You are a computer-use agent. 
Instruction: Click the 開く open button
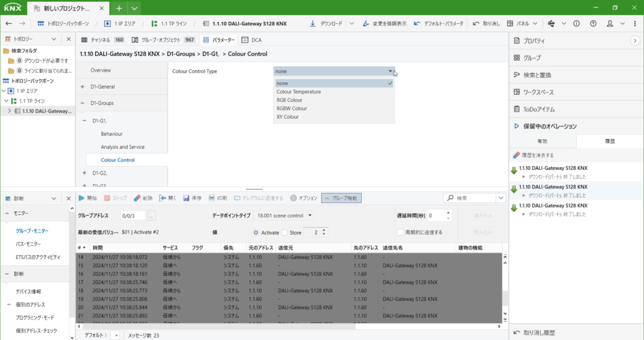coord(168,198)
